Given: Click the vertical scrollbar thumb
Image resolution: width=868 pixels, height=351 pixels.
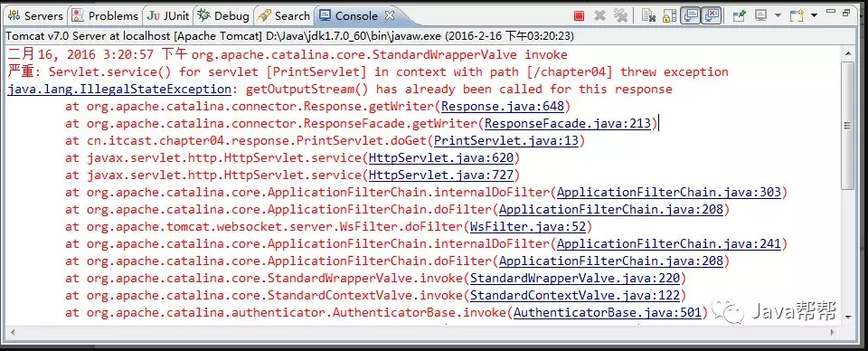Looking at the screenshot, I should [847, 125].
